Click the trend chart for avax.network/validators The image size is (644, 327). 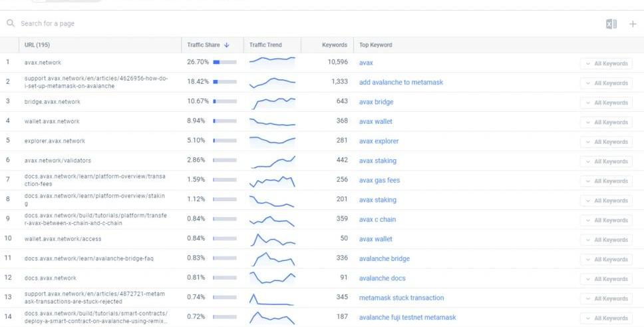pos(272,161)
